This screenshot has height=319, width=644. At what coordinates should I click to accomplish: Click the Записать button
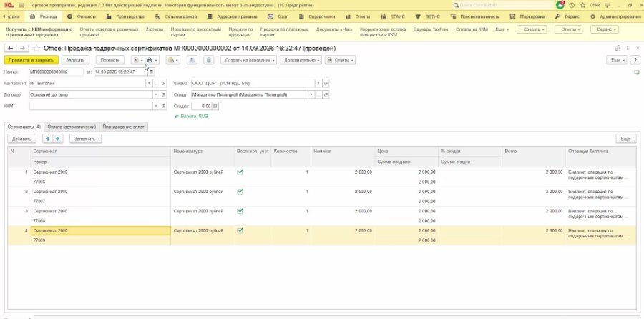tap(75, 60)
